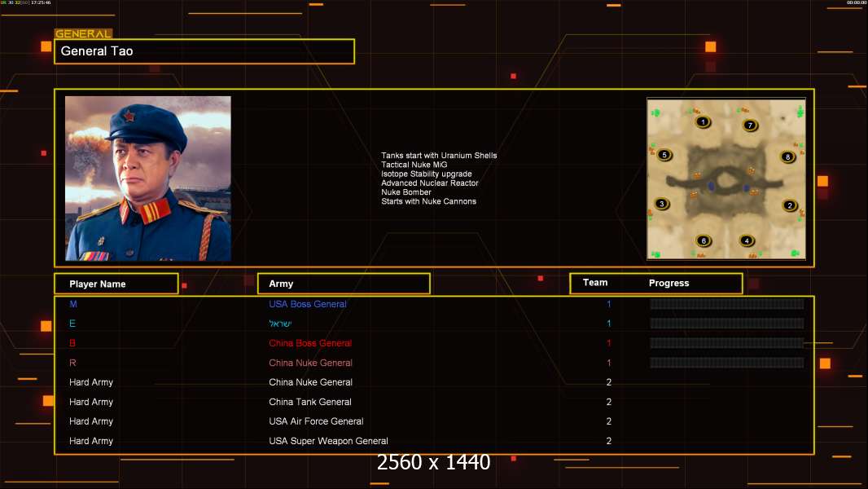868x489 pixels.
Task: Click the Team column header
Action: (595, 283)
